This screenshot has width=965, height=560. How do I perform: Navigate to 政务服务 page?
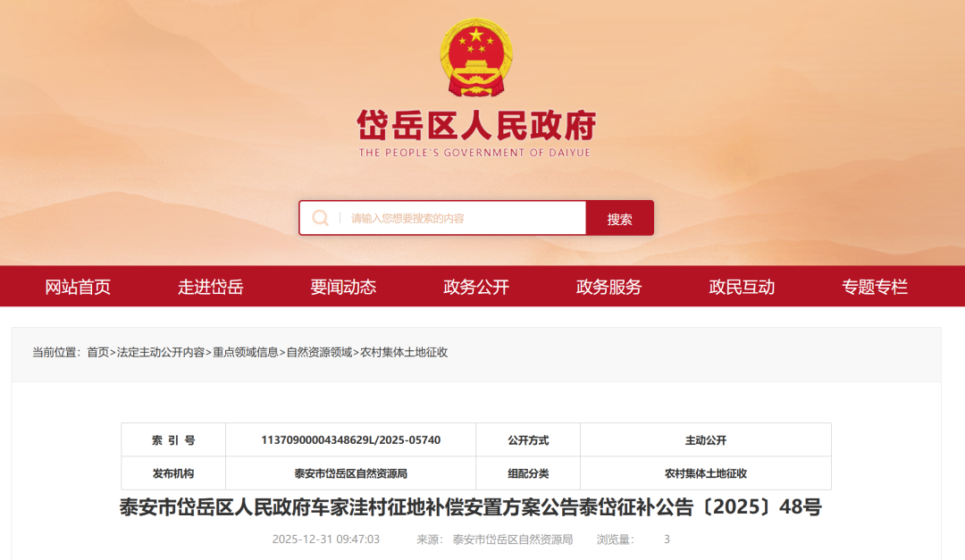[x=608, y=287]
